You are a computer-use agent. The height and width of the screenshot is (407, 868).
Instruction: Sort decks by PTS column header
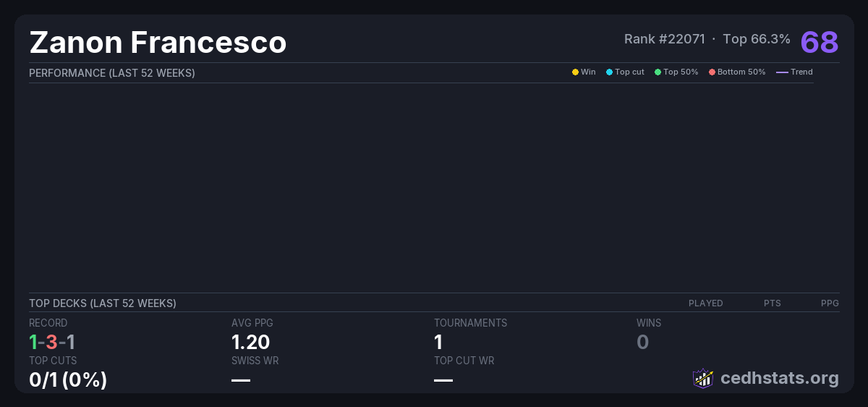(772, 303)
